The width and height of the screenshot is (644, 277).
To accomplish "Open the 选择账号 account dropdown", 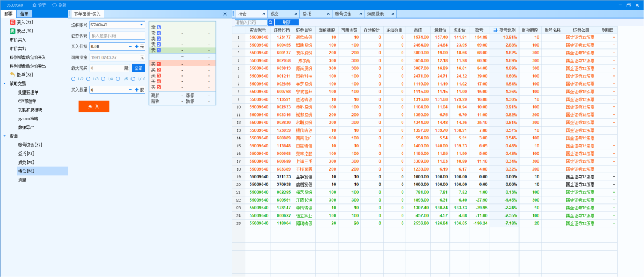I will [x=142, y=25].
